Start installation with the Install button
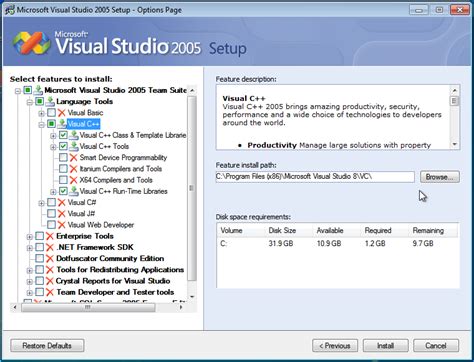 click(386, 346)
